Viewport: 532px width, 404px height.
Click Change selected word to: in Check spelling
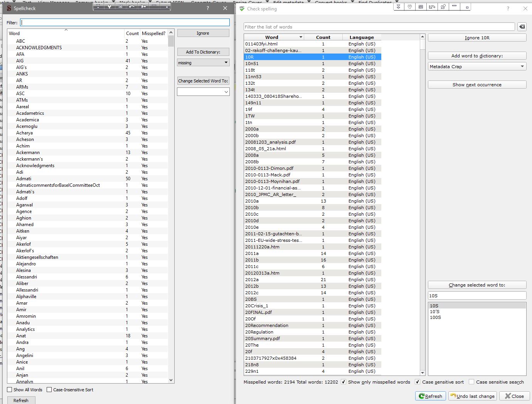pos(477,285)
